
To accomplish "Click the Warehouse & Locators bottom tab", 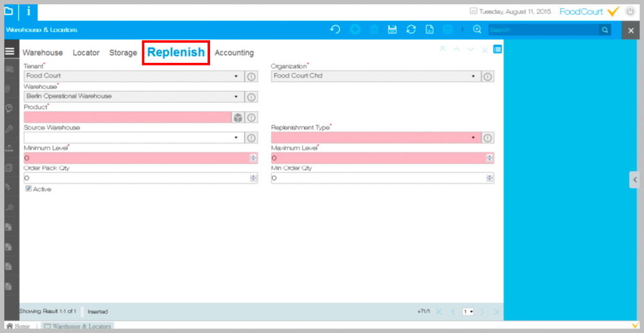I will click(77, 326).
